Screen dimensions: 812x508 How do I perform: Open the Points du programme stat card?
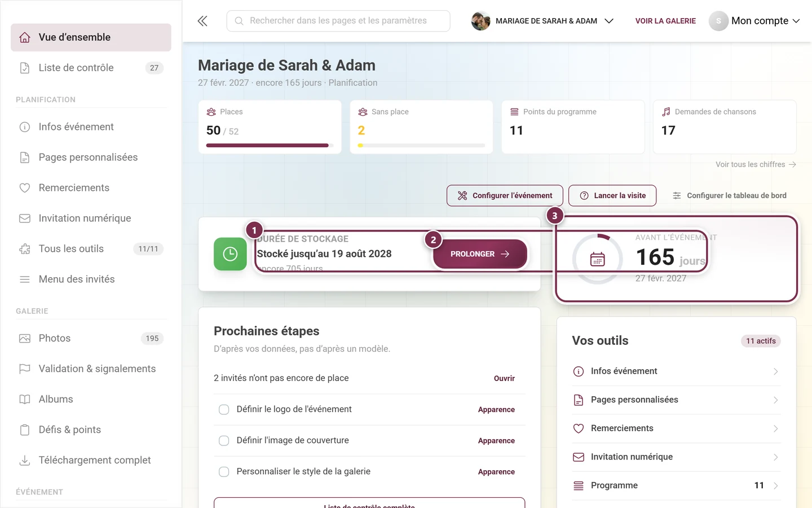(x=573, y=127)
